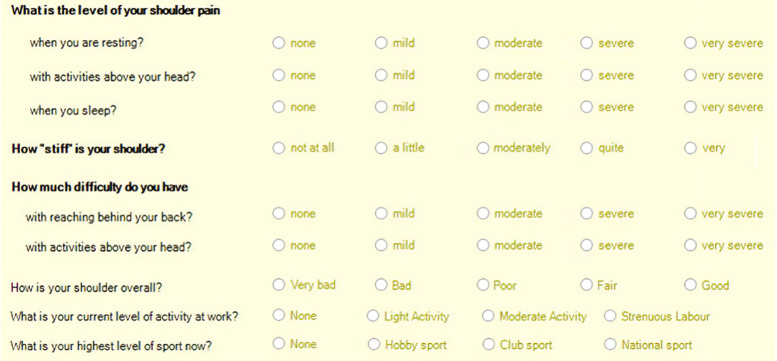Rate shoulder overall as 'Very bad'
Screen dimensions: 777x361
(x=278, y=285)
